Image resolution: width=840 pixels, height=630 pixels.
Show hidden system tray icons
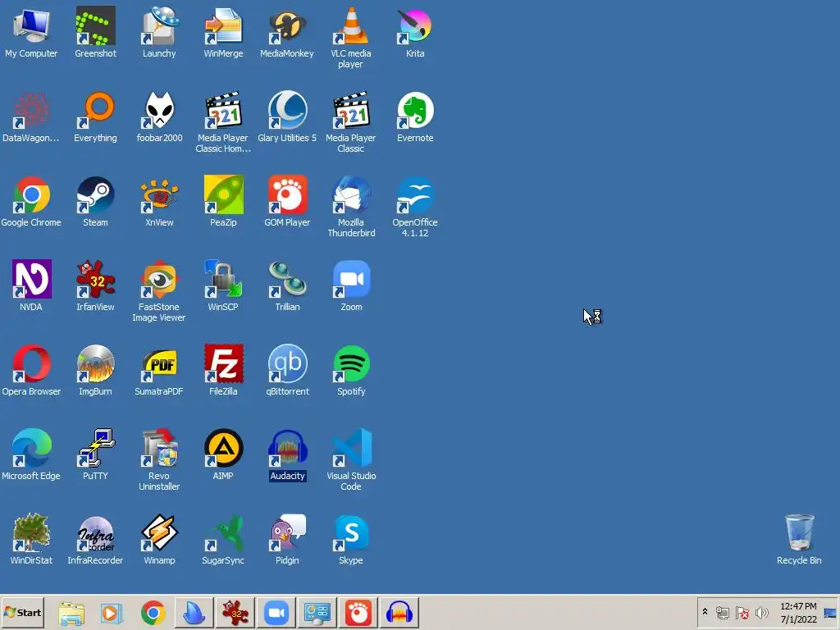(x=705, y=612)
